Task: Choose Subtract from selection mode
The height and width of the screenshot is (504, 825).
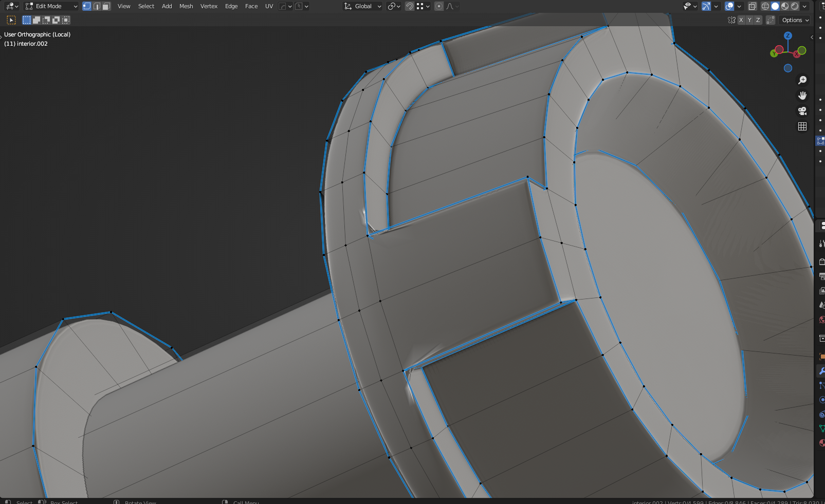Action: pyautogui.click(x=46, y=20)
